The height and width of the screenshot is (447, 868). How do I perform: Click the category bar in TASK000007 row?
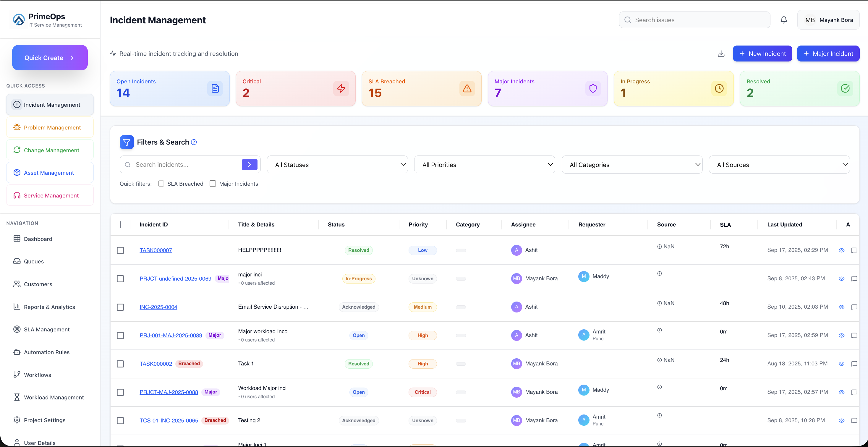461,250
